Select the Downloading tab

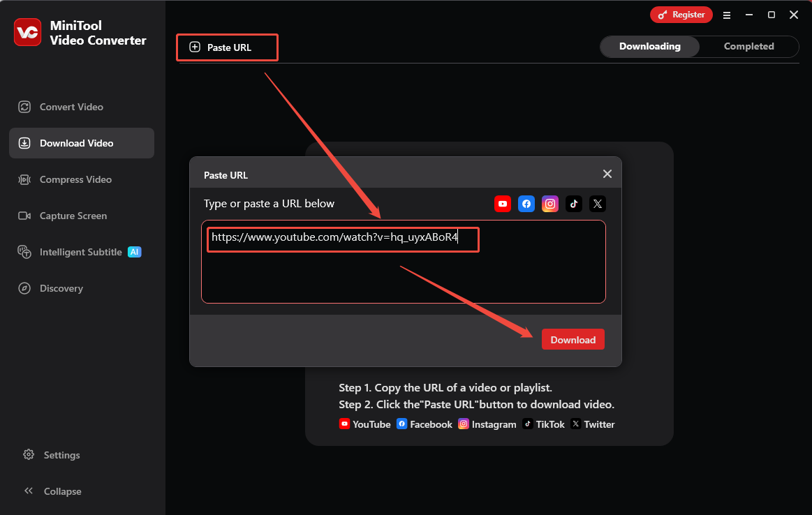click(649, 46)
